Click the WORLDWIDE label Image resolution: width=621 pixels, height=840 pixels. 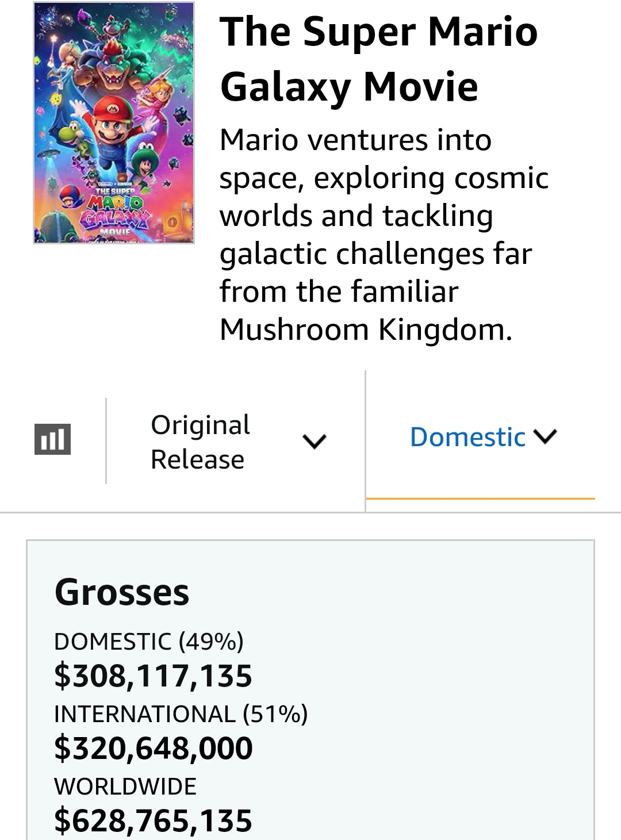coord(125,786)
